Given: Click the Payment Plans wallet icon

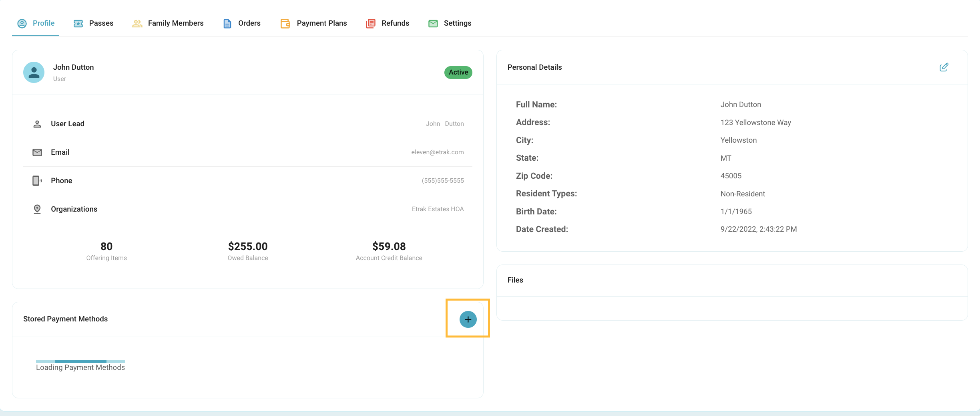Looking at the screenshot, I should [285, 24].
